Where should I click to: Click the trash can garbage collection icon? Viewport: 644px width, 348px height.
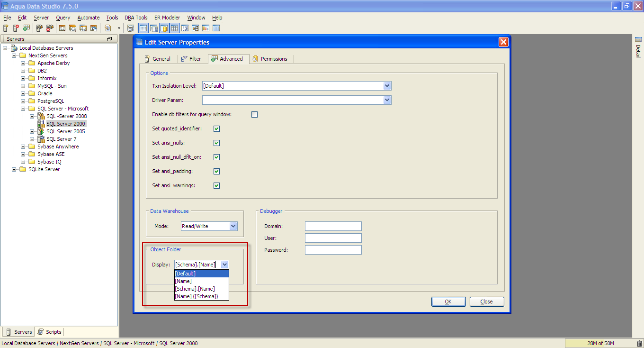(x=639, y=343)
